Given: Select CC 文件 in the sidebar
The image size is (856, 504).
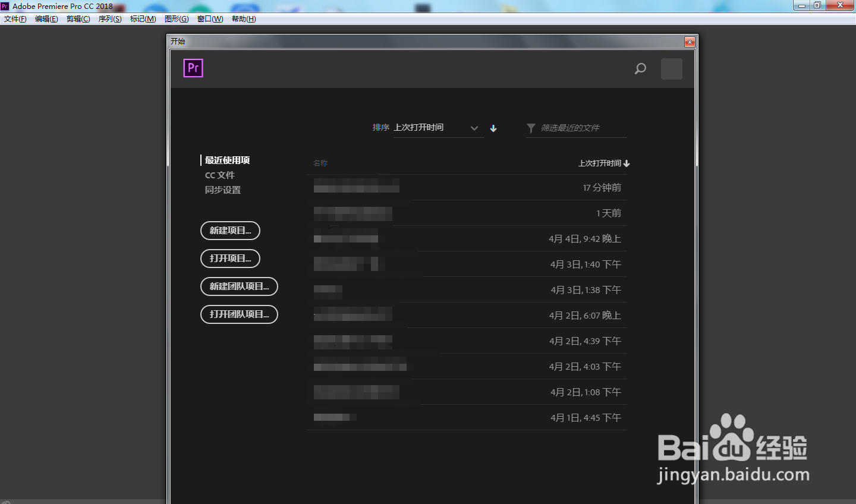Looking at the screenshot, I should pyautogui.click(x=220, y=175).
